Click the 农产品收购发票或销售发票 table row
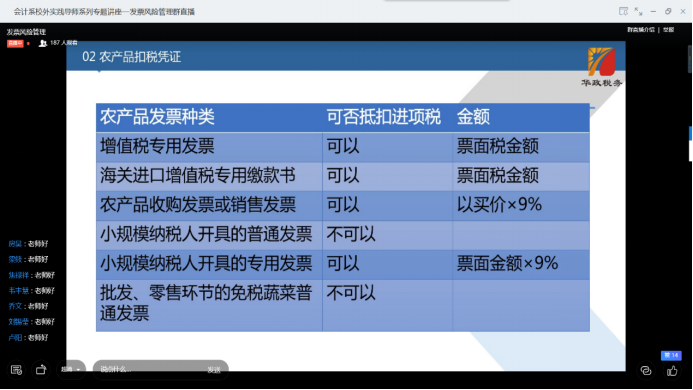Image resolution: width=693 pixels, height=390 pixels. click(343, 206)
